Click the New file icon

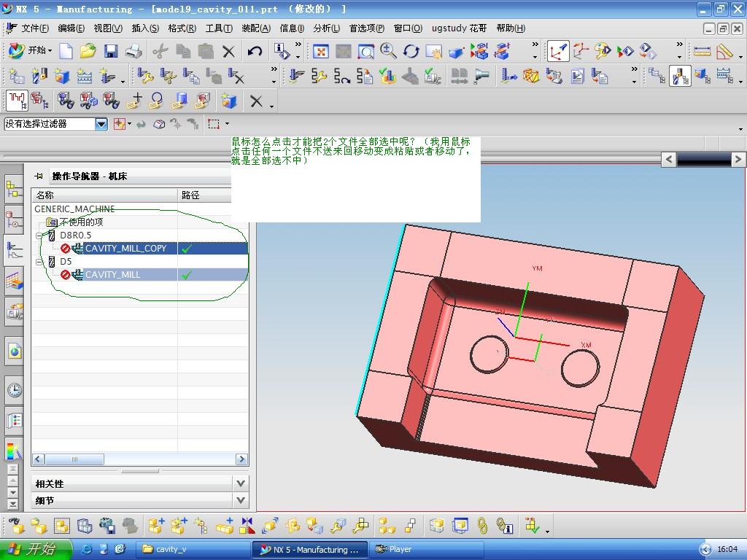point(66,51)
